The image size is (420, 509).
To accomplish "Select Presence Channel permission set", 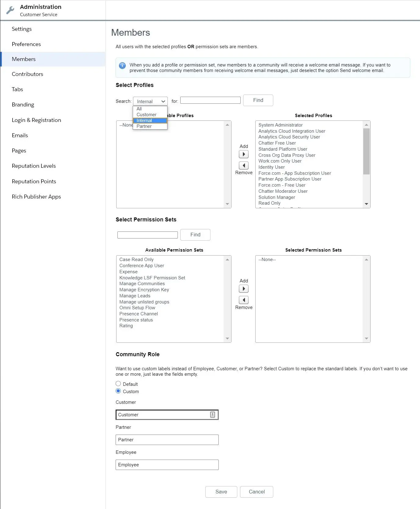I will [138, 314].
